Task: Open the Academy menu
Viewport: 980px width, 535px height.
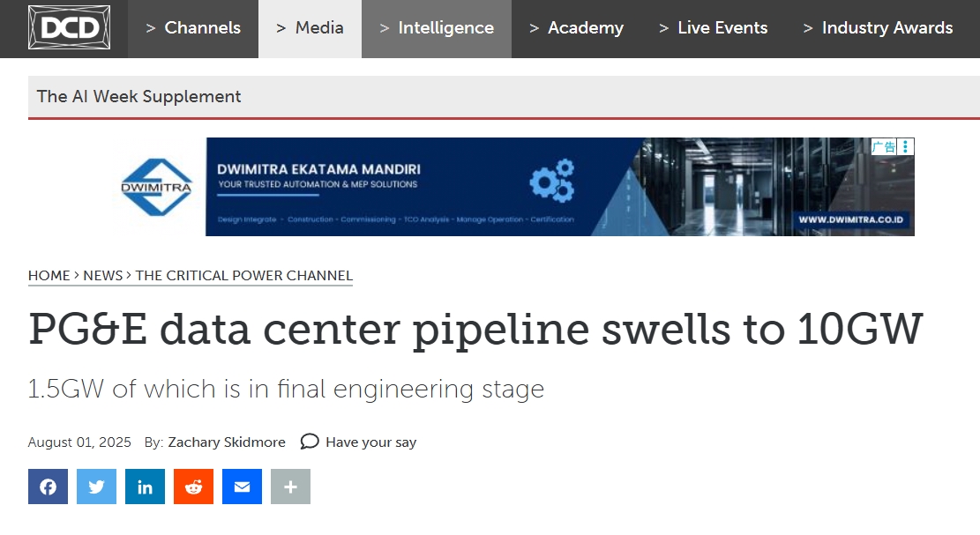Action: (x=576, y=28)
